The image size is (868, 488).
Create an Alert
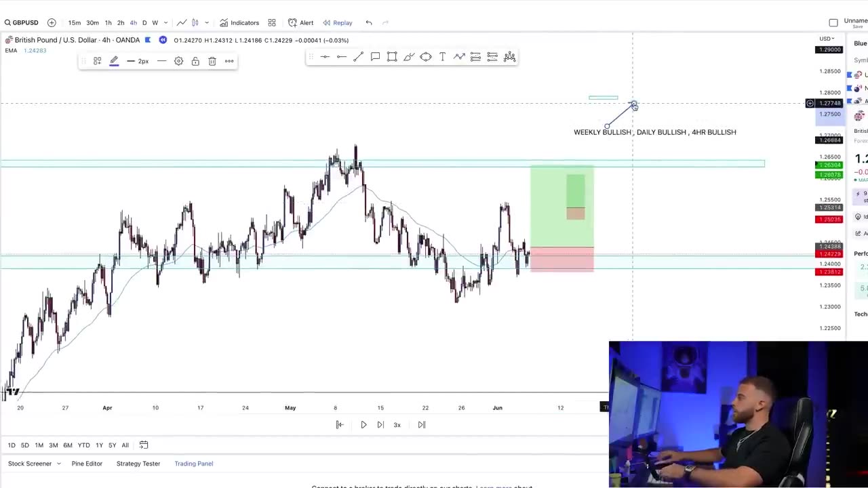coord(300,22)
